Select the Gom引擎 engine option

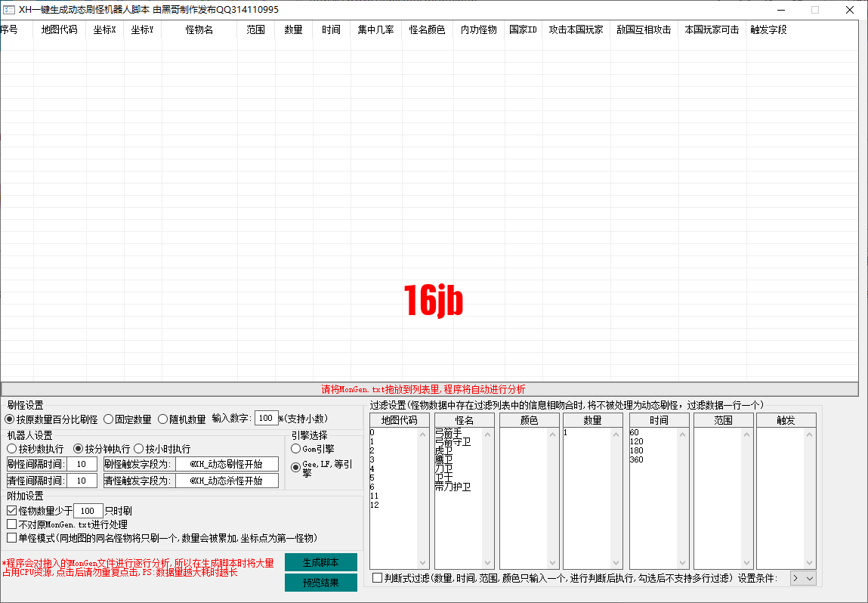[x=296, y=450]
